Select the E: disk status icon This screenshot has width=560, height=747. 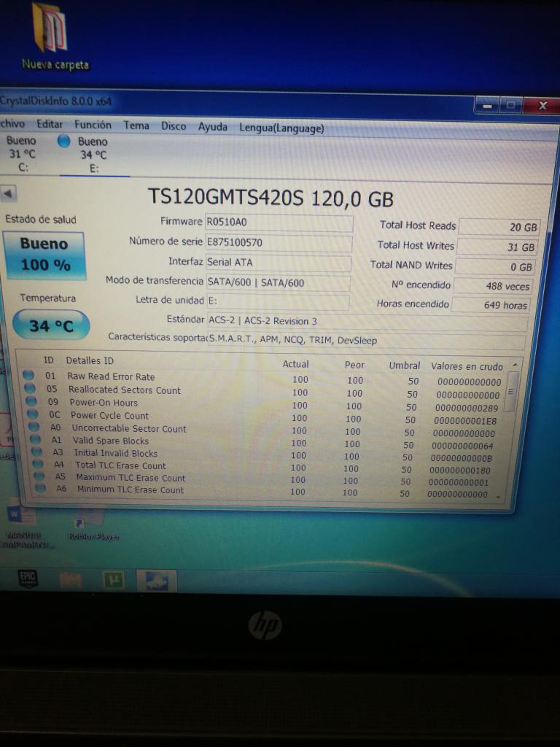pos(64,141)
